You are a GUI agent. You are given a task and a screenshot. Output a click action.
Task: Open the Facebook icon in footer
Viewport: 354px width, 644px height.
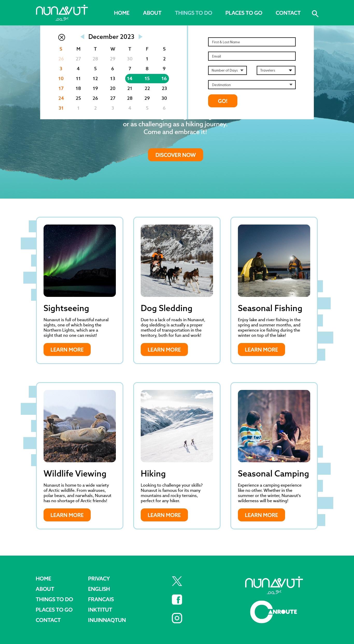[177, 599]
